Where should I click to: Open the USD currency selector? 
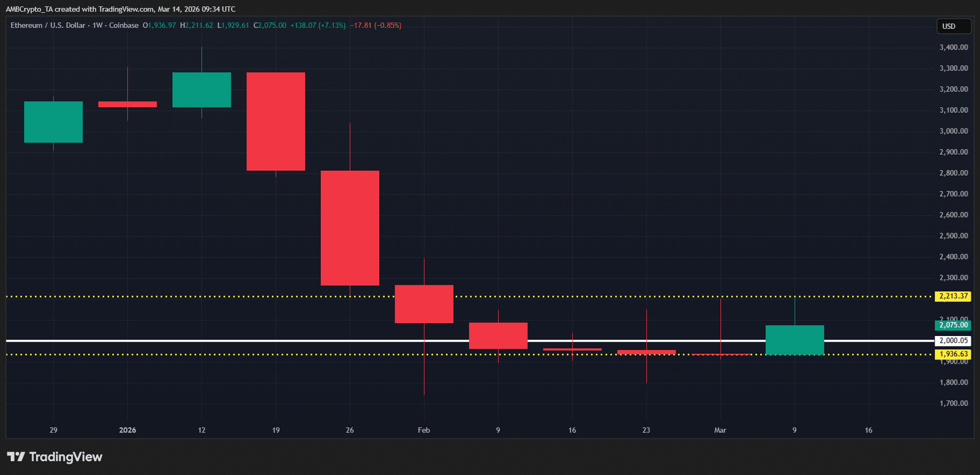tap(954, 26)
